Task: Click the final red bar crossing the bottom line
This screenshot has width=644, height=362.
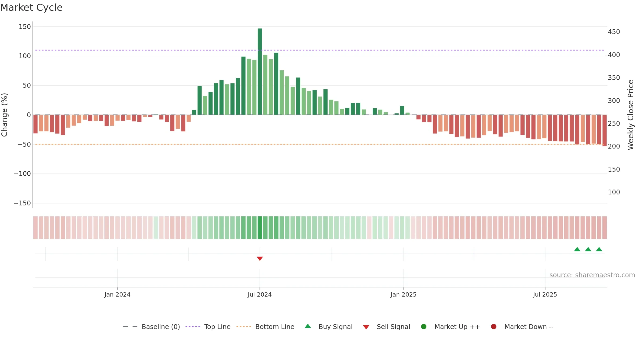Action: pos(605,131)
